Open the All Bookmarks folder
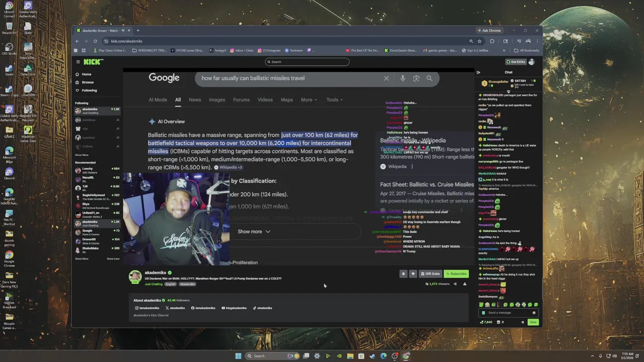The height and width of the screenshot is (362, 644). [x=526, y=50]
